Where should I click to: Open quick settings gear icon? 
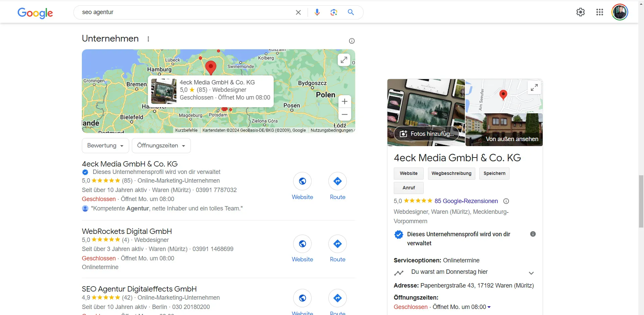pyautogui.click(x=581, y=12)
